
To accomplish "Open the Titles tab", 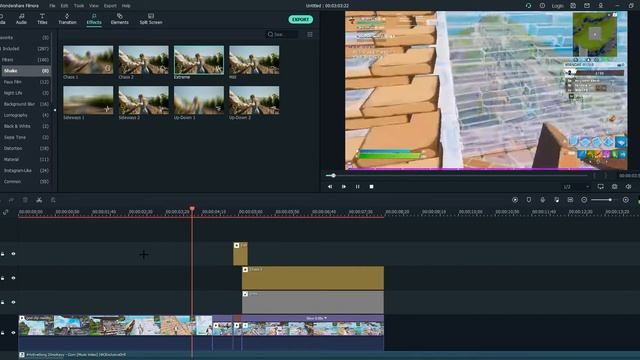I will pos(42,19).
